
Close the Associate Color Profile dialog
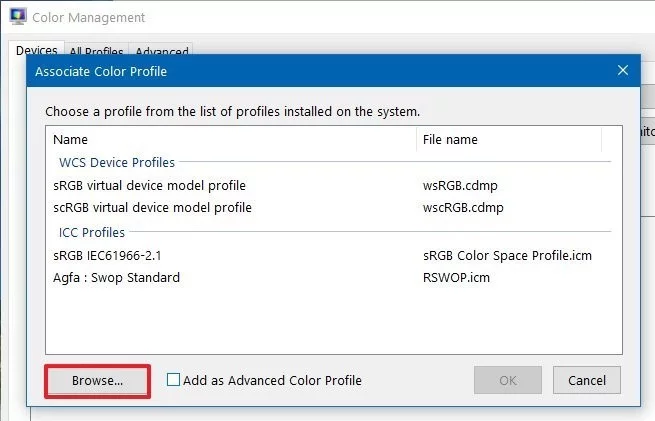[623, 71]
